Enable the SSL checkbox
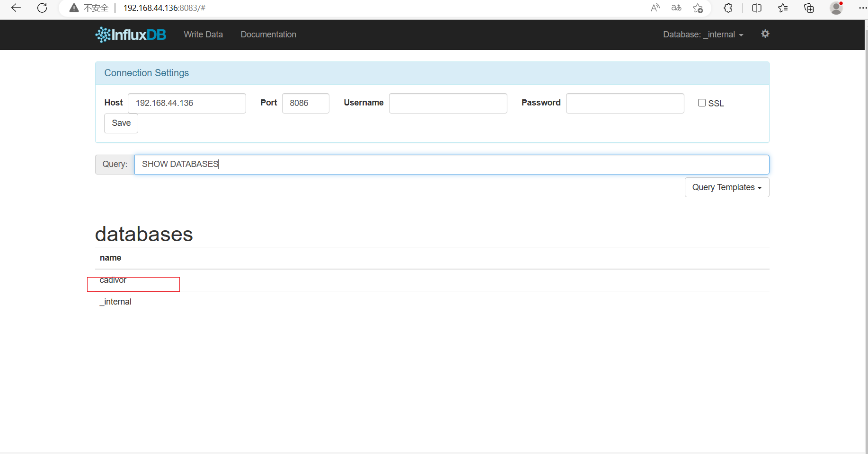 [x=702, y=103]
